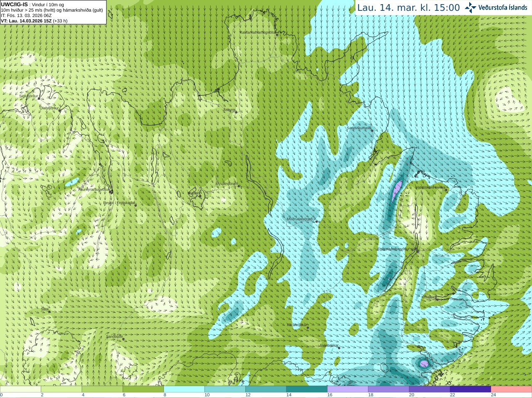Viewport: 532px width, 398px height.
Task: Click the purple gust patch near Vatnsskarð eystra
Action: point(397,190)
